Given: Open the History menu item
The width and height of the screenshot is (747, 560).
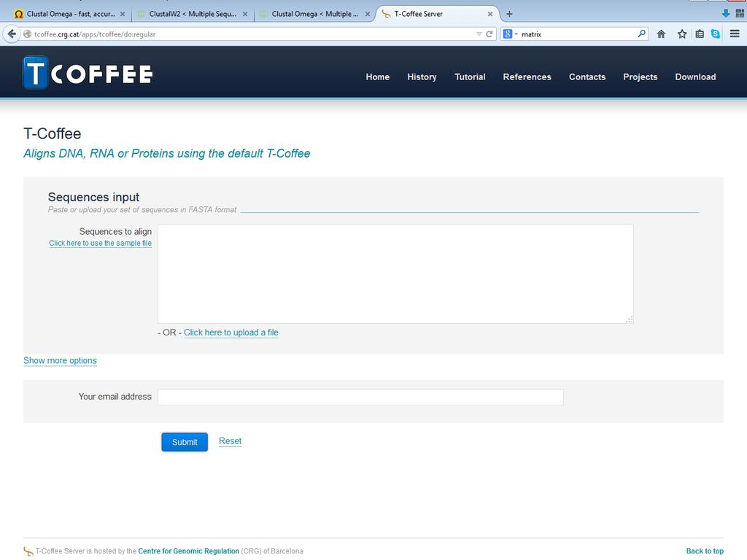Looking at the screenshot, I should click(x=422, y=77).
